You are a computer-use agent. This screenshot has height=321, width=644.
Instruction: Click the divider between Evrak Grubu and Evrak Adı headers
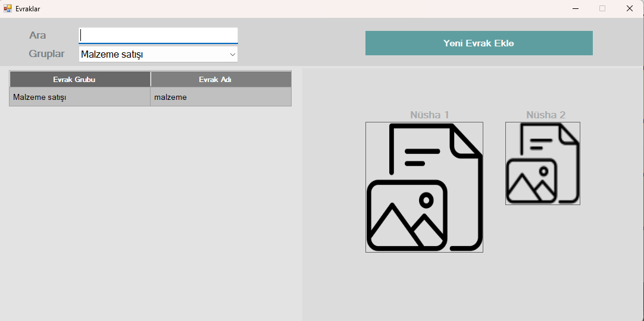point(151,80)
